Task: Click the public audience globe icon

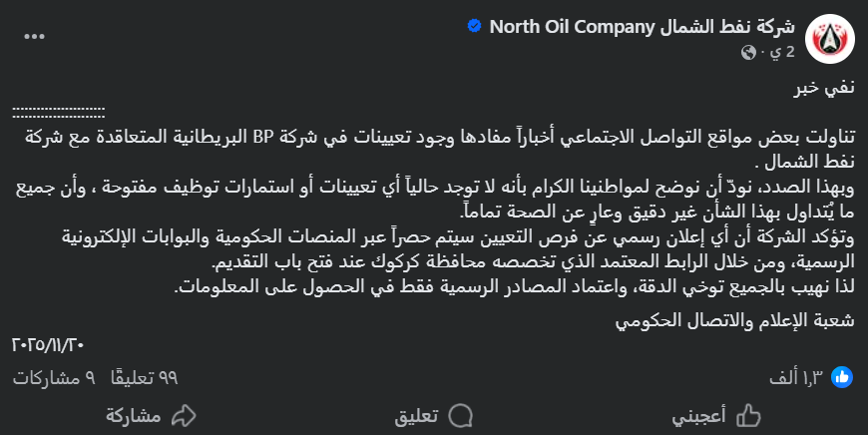Action: [748, 51]
